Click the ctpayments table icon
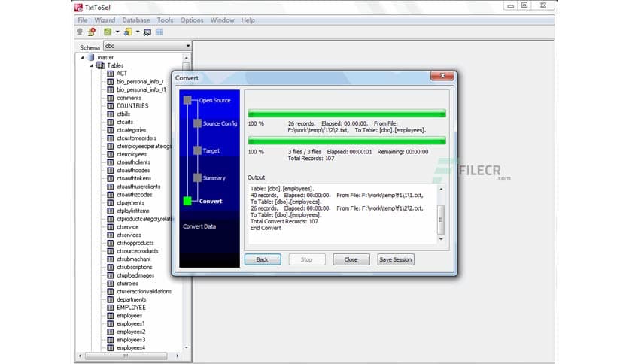Image resolution: width=629 pixels, height=364 pixels. coord(110,202)
